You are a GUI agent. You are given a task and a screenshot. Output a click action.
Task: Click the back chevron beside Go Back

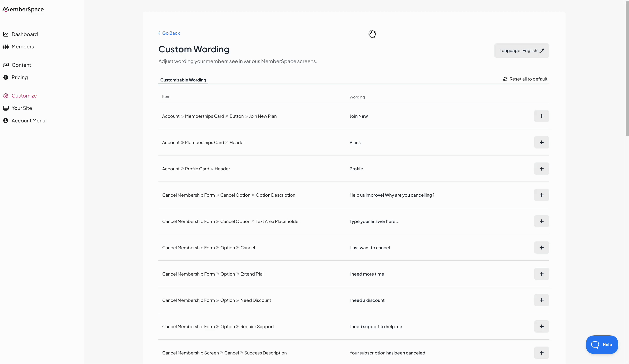[x=160, y=33]
